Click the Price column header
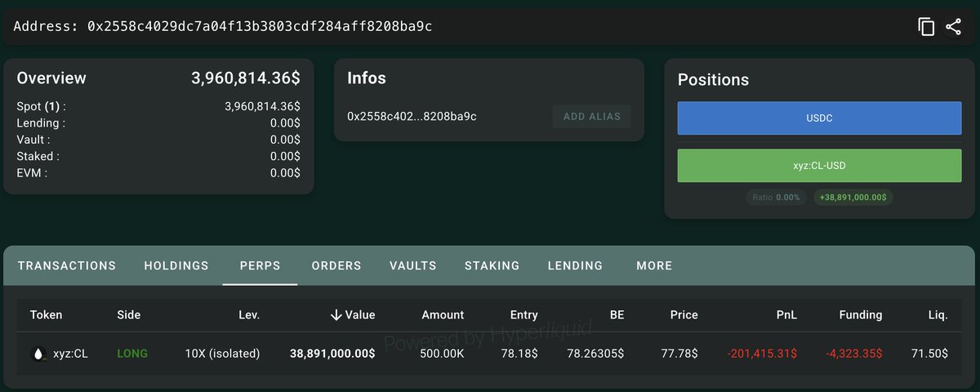This screenshot has height=392, width=980. tap(684, 314)
